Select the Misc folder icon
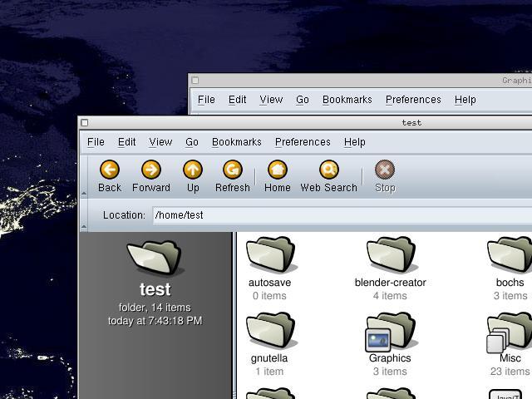The width and height of the screenshot is (532, 399). 509,332
